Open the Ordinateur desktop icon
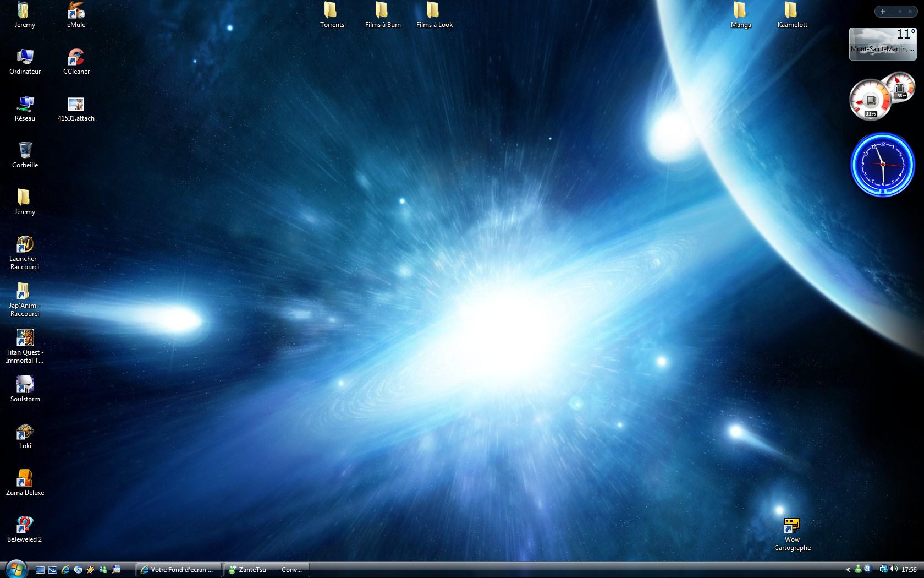Image resolution: width=924 pixels, height=578 pixels. [x=25, y=62]
